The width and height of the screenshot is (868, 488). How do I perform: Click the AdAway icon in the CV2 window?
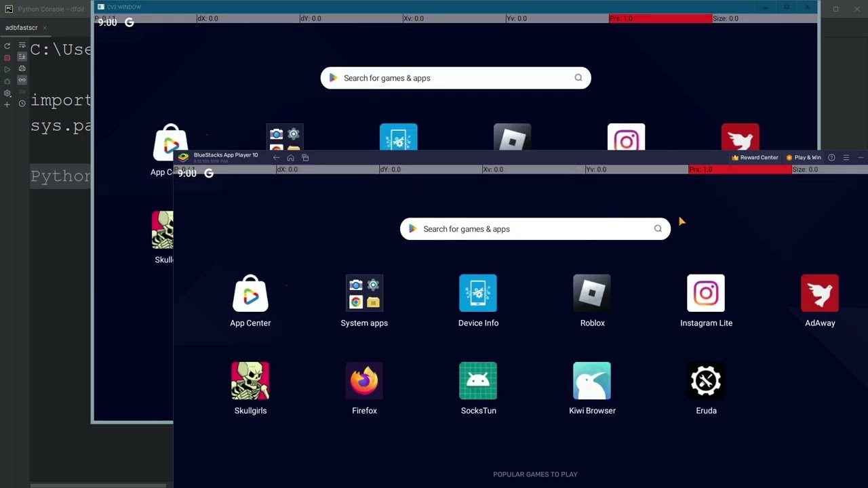click(x=740, y=138)
